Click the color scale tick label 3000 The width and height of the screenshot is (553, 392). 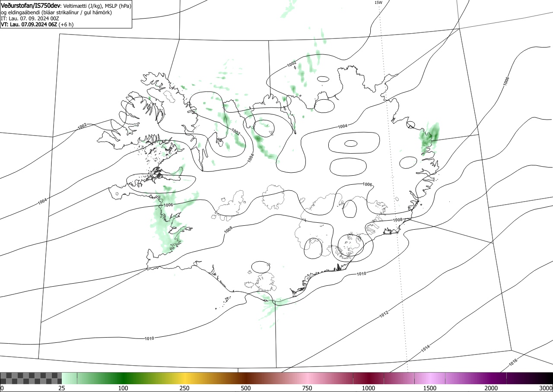point(546,388)
